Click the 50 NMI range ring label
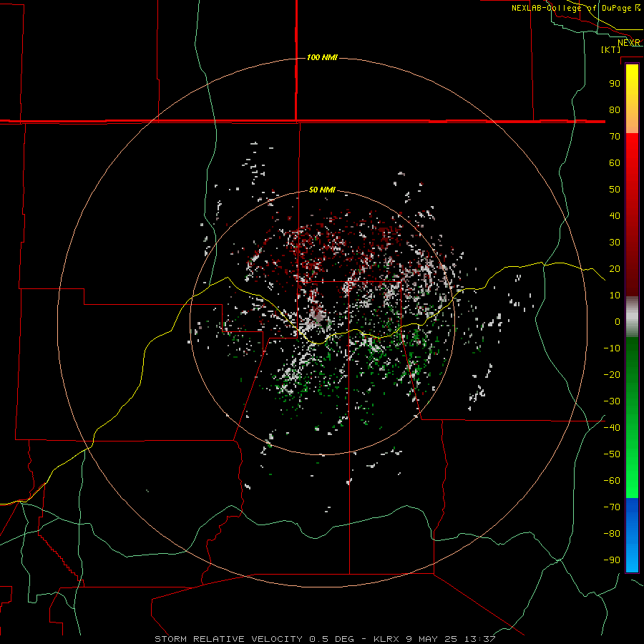The width and height of the screenshot is (644, 644). point(322,190)
